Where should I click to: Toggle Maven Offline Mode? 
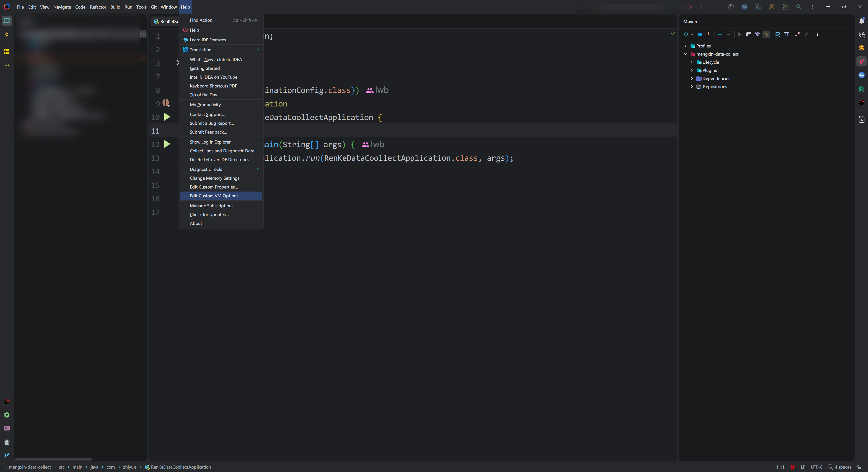click(757, 34)
